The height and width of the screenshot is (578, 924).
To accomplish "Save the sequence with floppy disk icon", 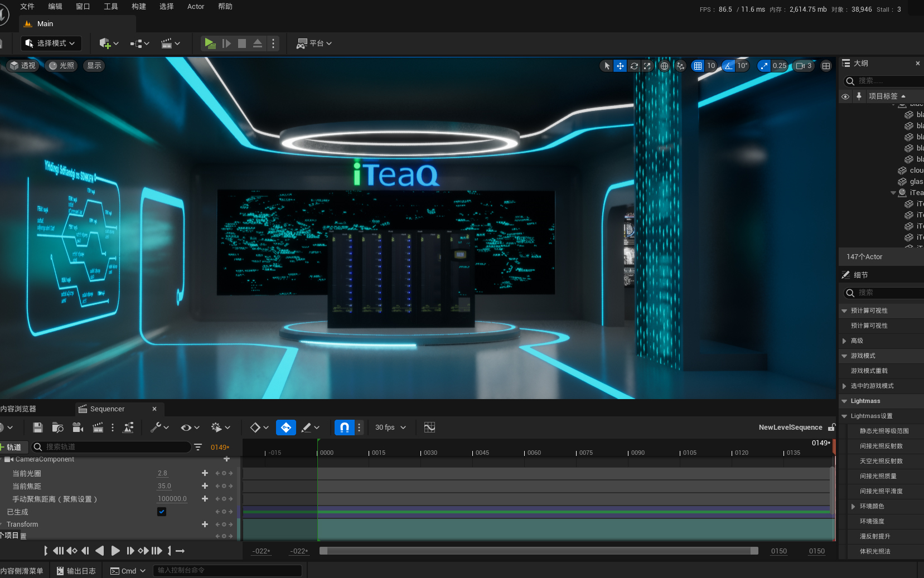I will pos(38,428).
